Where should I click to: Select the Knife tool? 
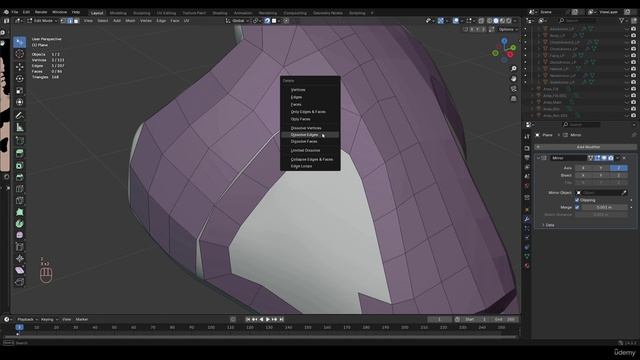(19, 200)
